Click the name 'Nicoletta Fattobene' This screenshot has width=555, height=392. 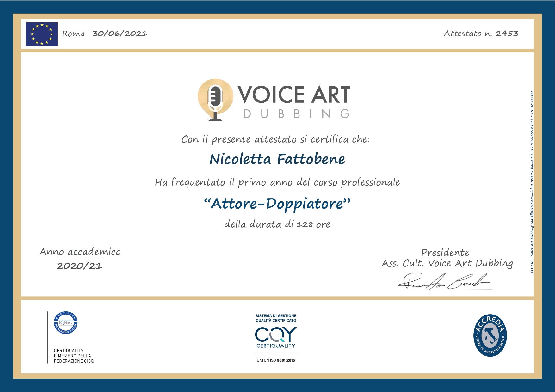277,159
